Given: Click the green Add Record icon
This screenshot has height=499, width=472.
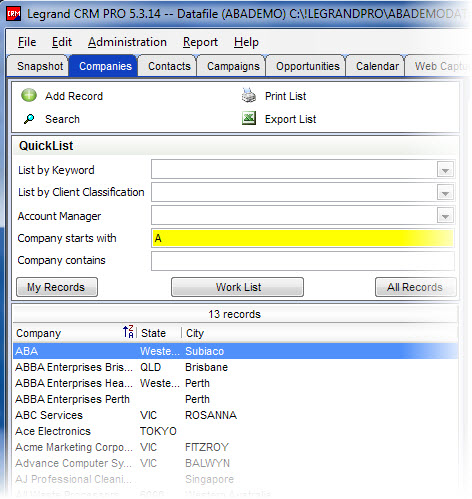Looking at the screenshot, I should (x=29, y=95).
